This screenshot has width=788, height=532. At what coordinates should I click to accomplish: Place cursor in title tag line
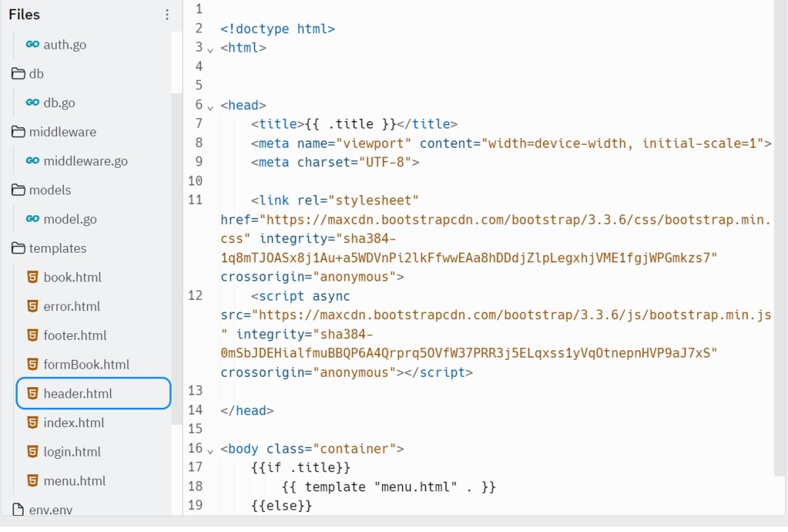coord(354,124)
